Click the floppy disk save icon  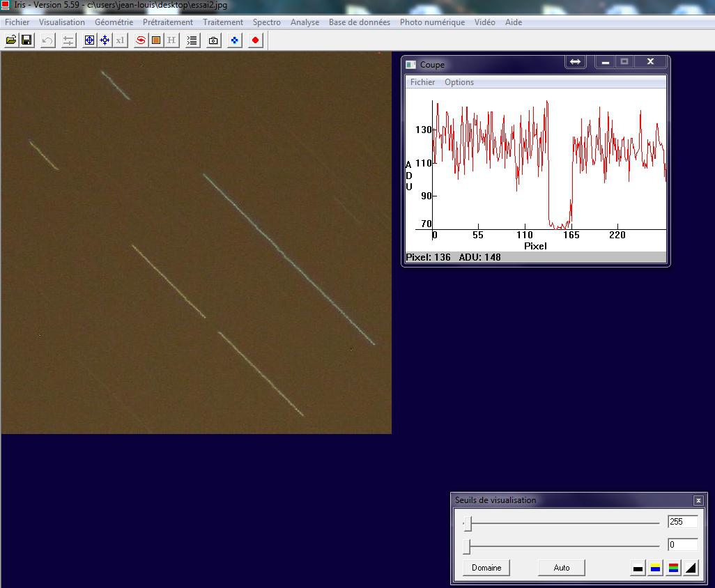[x=26, y=40]
